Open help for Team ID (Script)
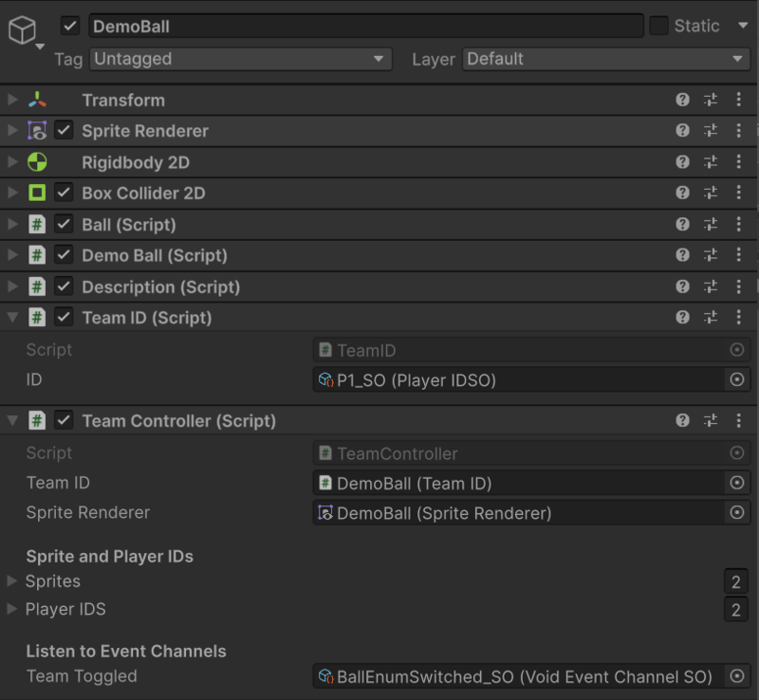Viewport: 759px width, 700px height. [x=682, y=317]
